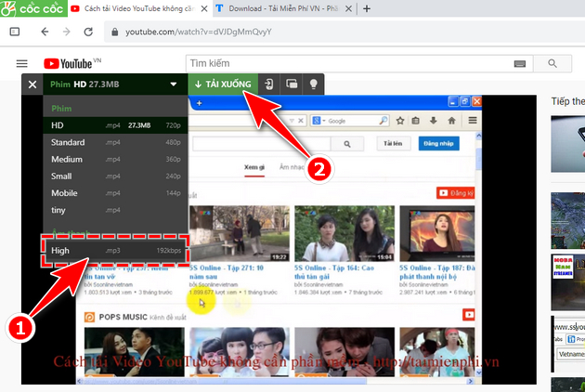Screen dimensions: 585x392
Task: Click the download-to-device icon beside TẢI XUỐNG
Action: pos(269,85)
